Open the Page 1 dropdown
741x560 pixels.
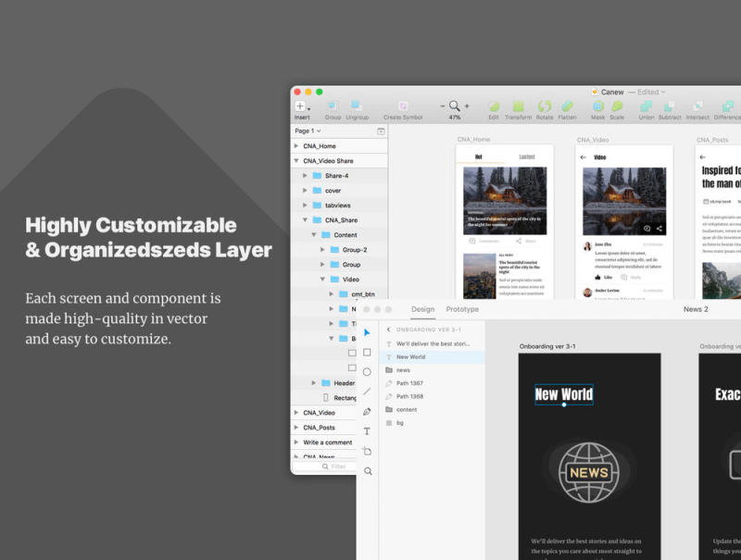[308, 131]
